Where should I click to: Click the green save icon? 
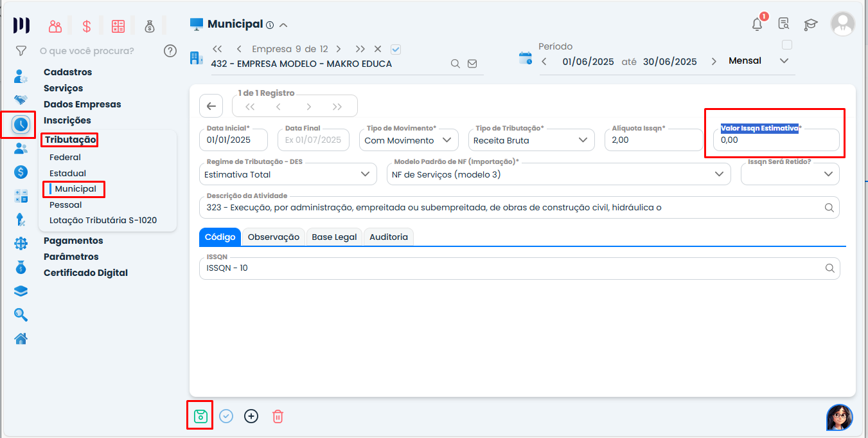(200, 416)
